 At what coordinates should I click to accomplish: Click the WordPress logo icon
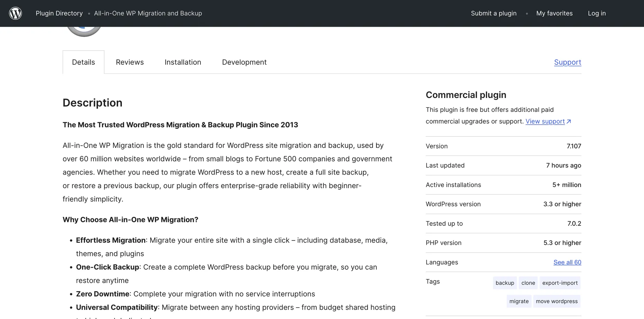tap(15, 13)
